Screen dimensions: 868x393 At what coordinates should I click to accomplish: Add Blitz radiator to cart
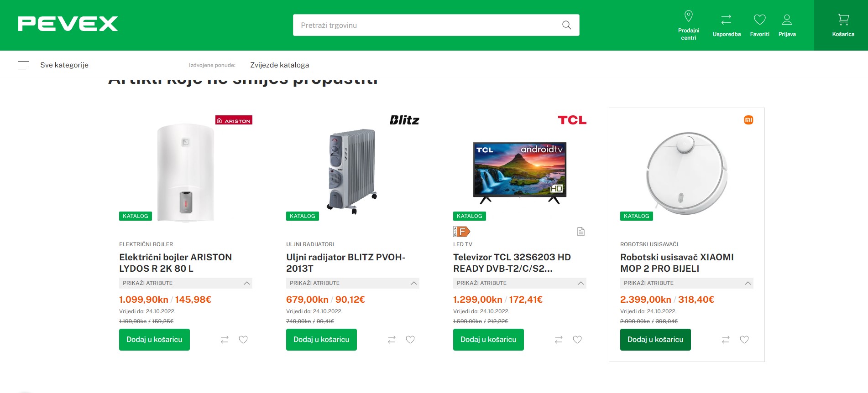[321, 340]
